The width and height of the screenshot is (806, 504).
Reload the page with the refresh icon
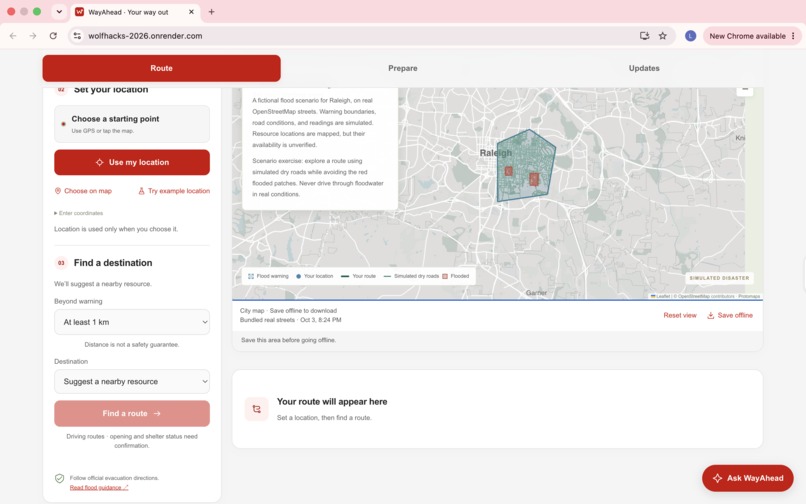(x=53, y=36)
